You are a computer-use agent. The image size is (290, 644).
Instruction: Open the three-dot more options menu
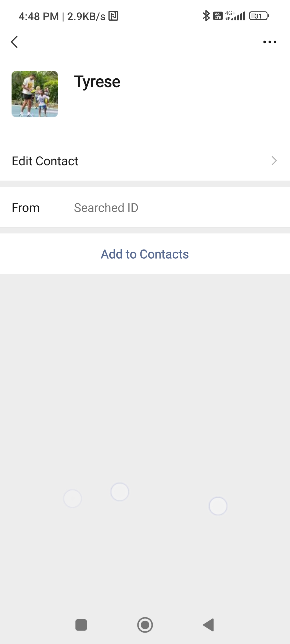pyautogui.click(x=270, y=42)
